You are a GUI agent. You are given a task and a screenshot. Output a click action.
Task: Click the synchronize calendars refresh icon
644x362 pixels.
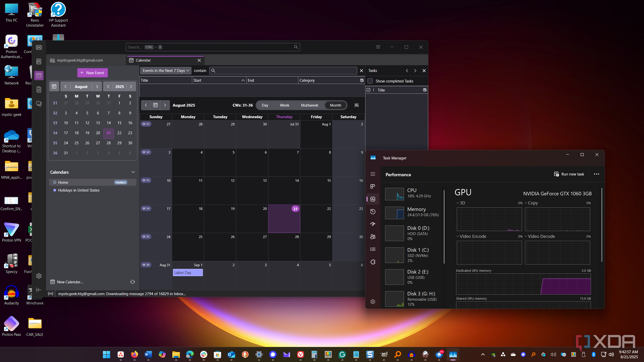[x=133, y=282]
